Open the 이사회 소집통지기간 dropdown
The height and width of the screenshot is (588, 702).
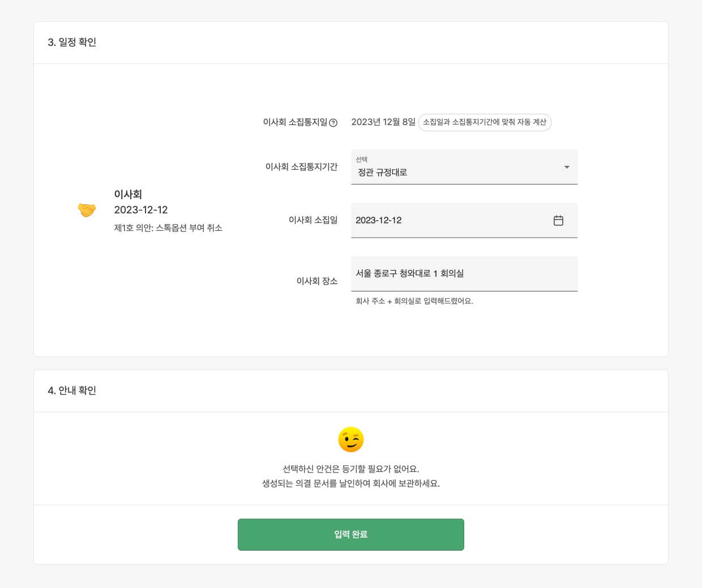[x=464, y=167]
